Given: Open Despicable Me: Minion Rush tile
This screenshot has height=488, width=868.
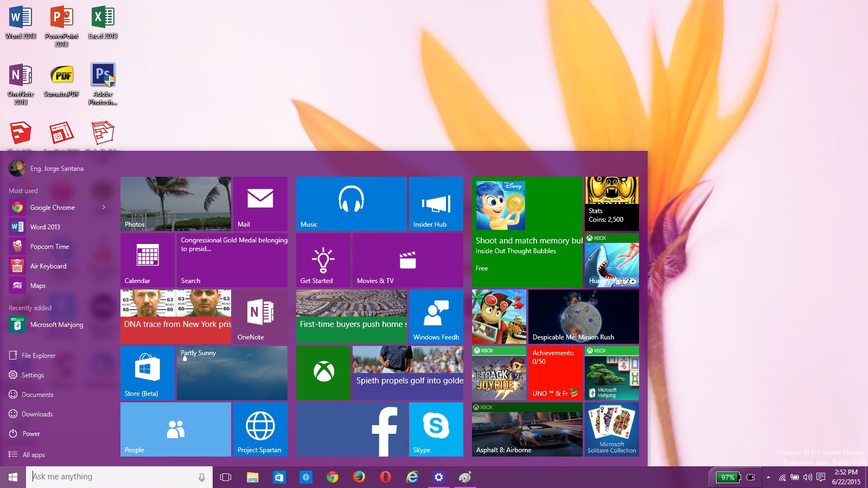Looking at the screenshot, I should click(584, 317).
